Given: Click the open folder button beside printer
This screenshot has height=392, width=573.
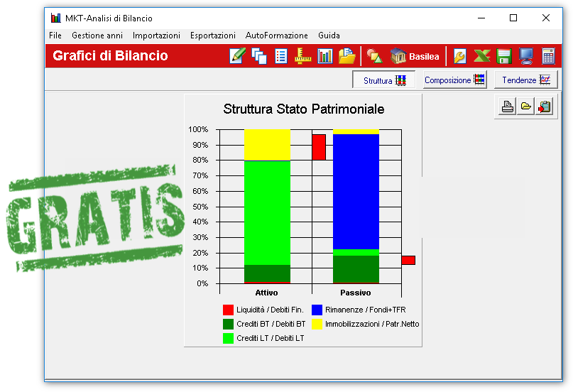Looking at the screenshot, I should (526, 107).
